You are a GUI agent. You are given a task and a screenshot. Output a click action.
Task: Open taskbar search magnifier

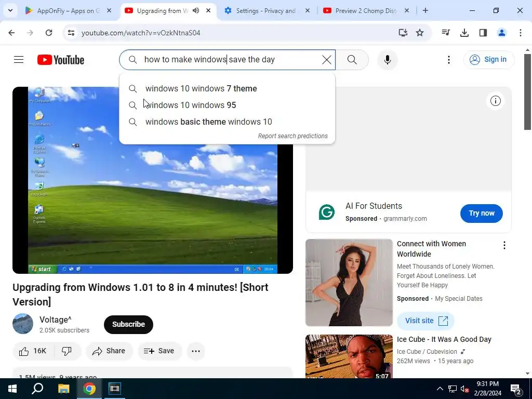pos(37,389)
